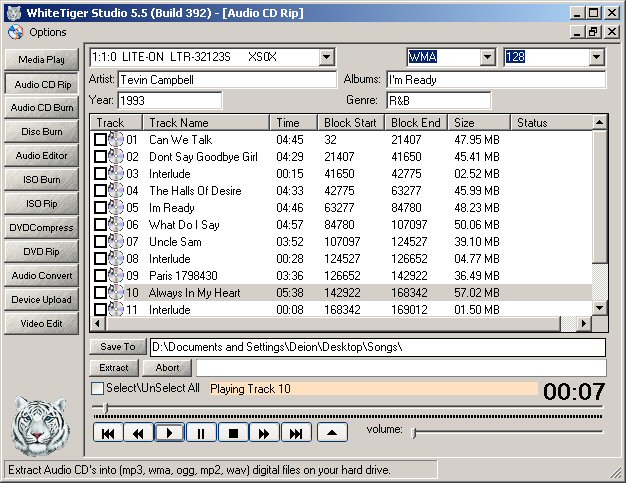The image size is (626, 483).
Task: Click horizontal scrollbar right arrow
Action: click(x=584, y=323)
